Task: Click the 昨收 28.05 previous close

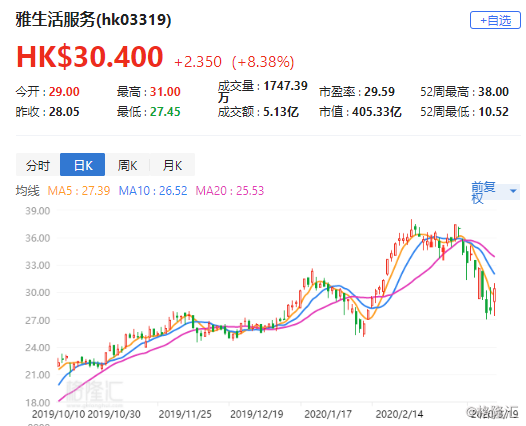Action: click(x=47, y=112)
